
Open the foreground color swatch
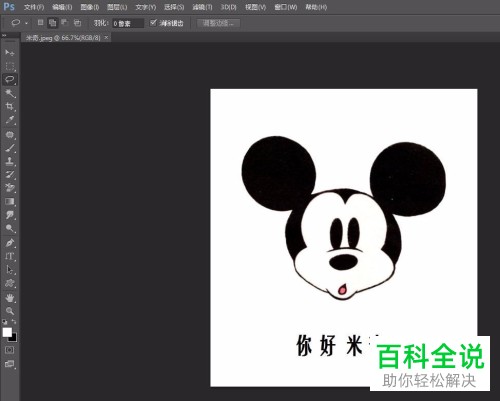(7, 332)
